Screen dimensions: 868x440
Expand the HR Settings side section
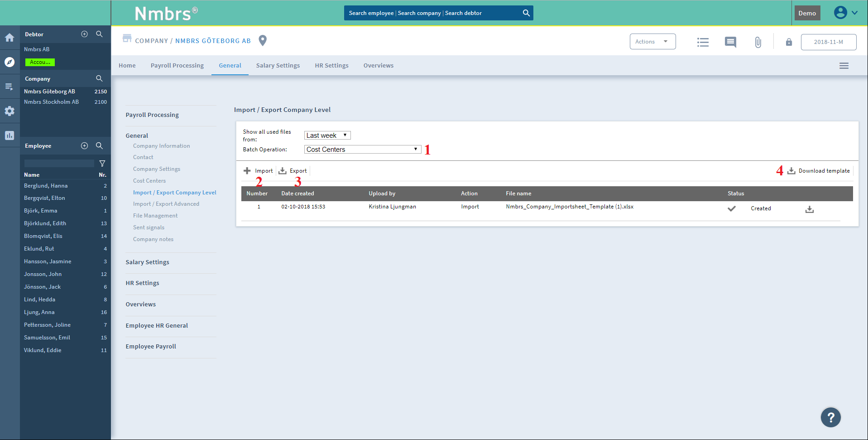[x=142, y=283]
